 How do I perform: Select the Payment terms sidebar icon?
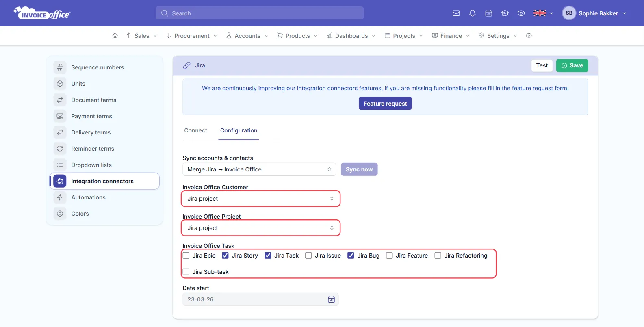click(60, 116)
